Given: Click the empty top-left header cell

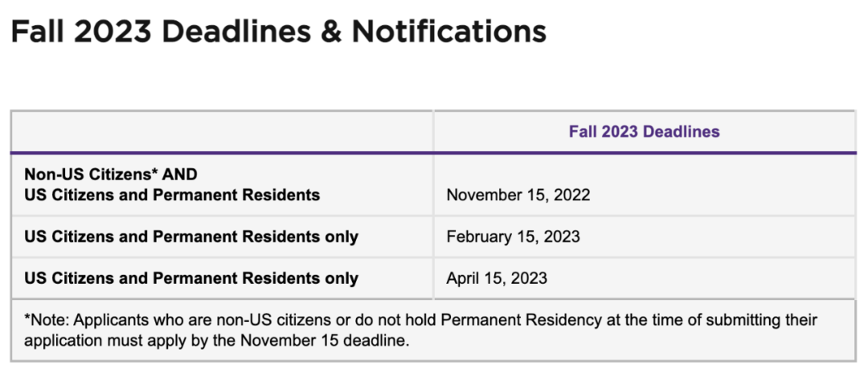Looking at the screenshot, I should 222,131.
